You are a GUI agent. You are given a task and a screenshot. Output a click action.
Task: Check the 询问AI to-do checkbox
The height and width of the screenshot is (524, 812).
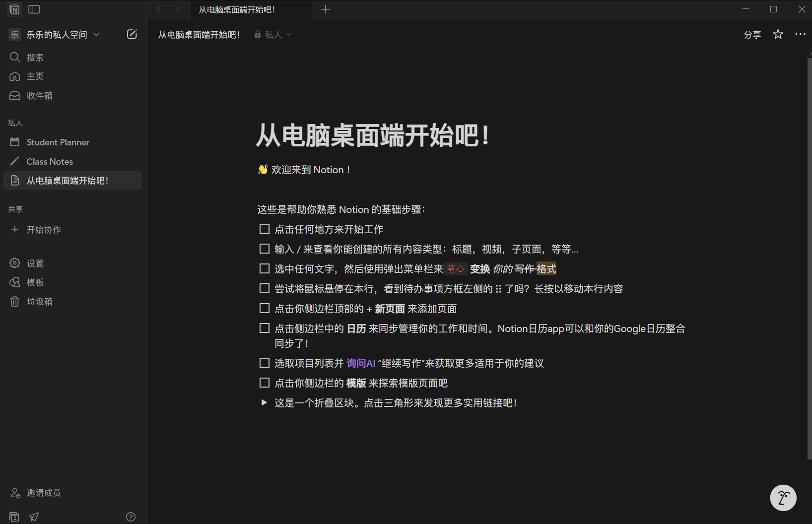pos(265,363)
